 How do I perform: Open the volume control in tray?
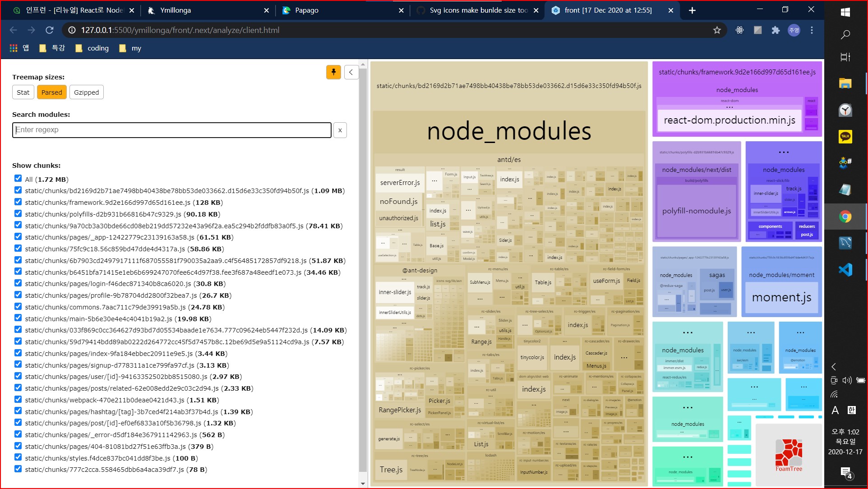(847, 380)
